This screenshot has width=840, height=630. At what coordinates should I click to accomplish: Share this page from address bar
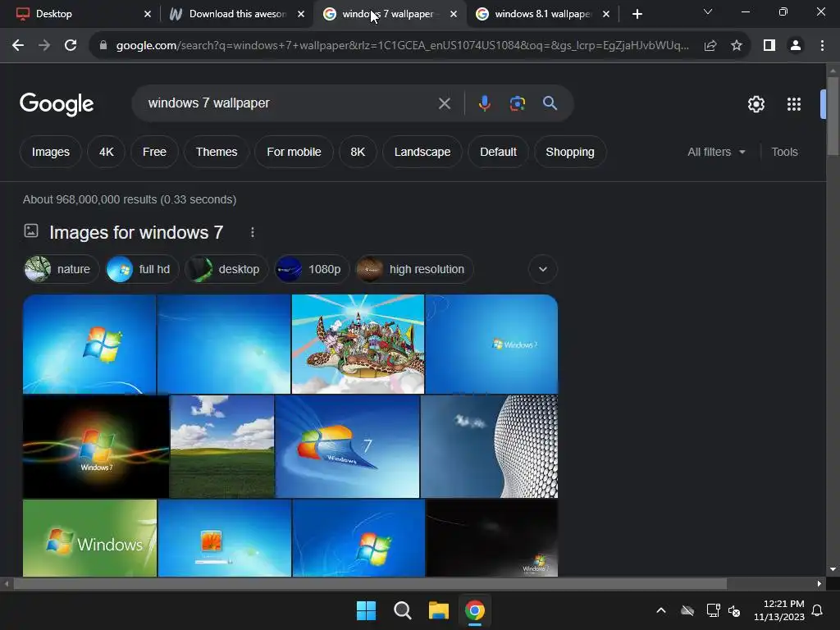[x=710, y=46]
